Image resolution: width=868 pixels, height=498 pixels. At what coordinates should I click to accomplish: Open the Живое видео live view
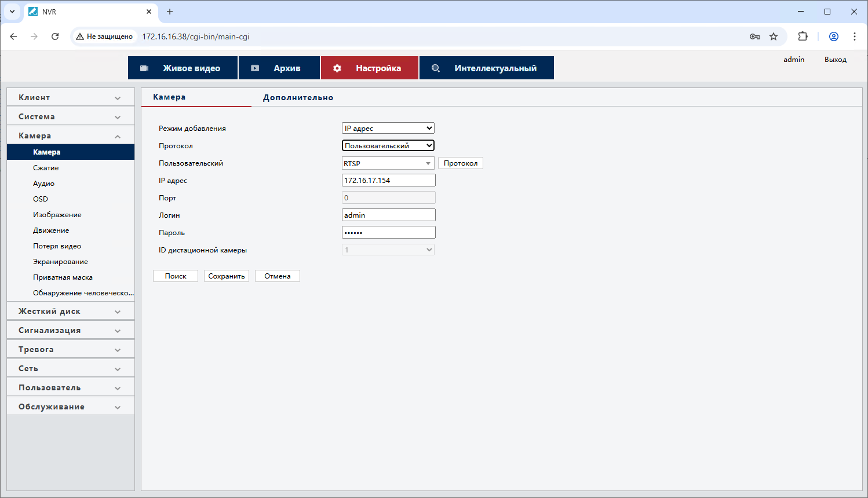(183, 68)
